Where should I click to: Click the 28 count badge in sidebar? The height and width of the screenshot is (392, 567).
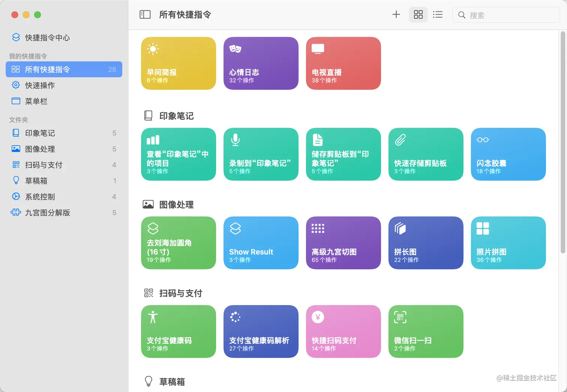(x=112, y=69)
